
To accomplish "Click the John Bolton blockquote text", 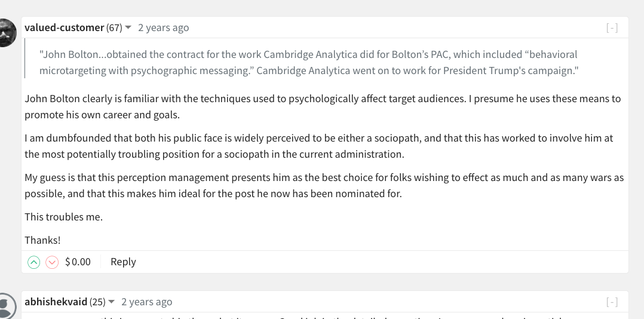I will point(309,62).
